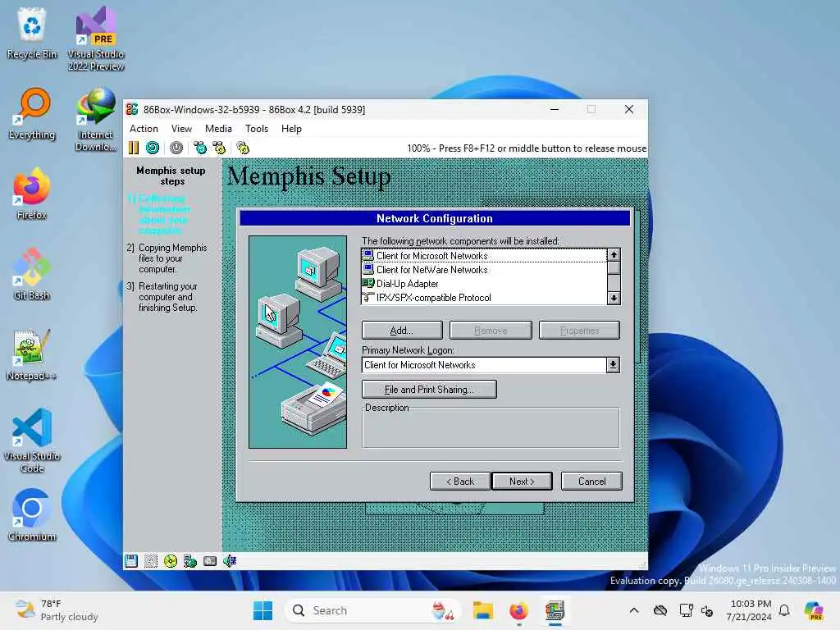Click the File and Print Sharing button
Image resolution: width=840 pixels, height=630 pixels.
[429, 390]
